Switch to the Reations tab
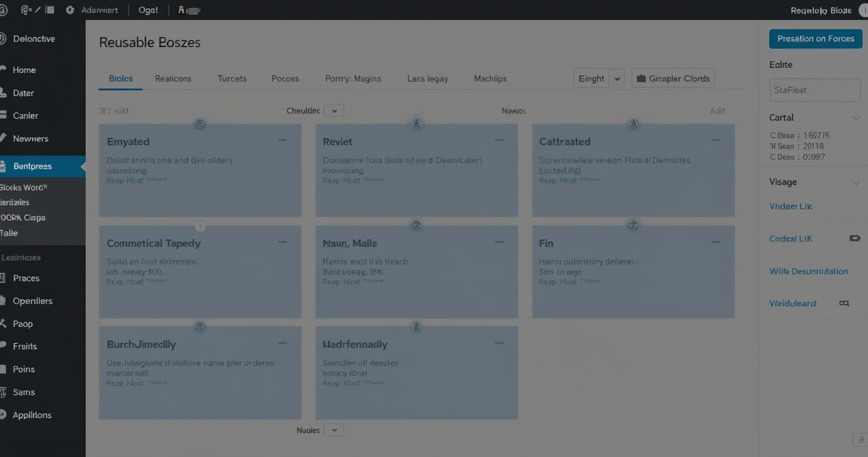868x457 pixels. [x=173, y=79]
